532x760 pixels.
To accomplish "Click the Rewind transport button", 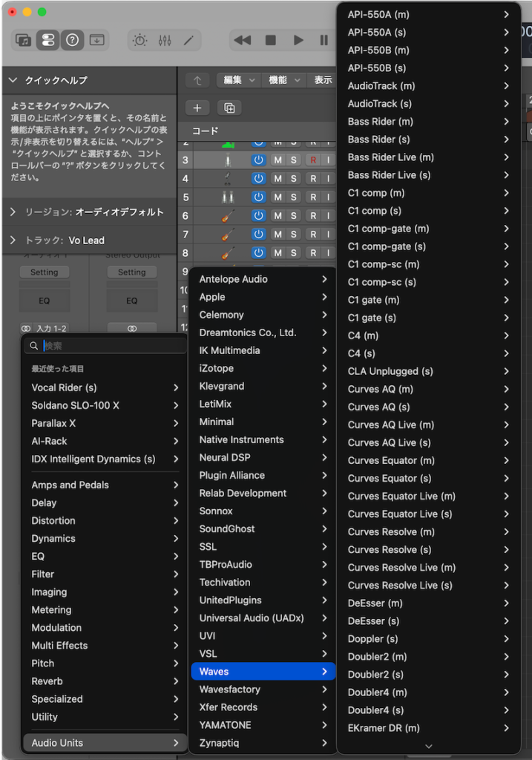I will (243, 40).
